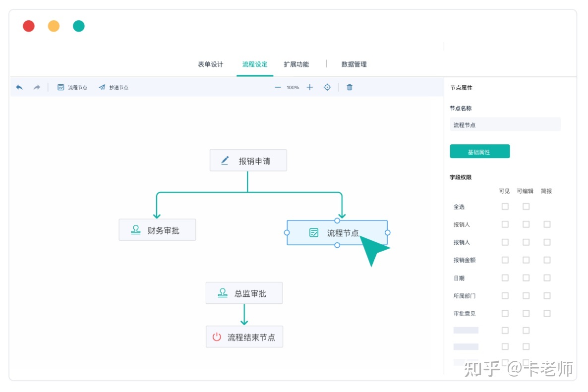This screenshot has height=392, width=588.
Task: Open the 数据管理 tab
Action: (354, 64)
